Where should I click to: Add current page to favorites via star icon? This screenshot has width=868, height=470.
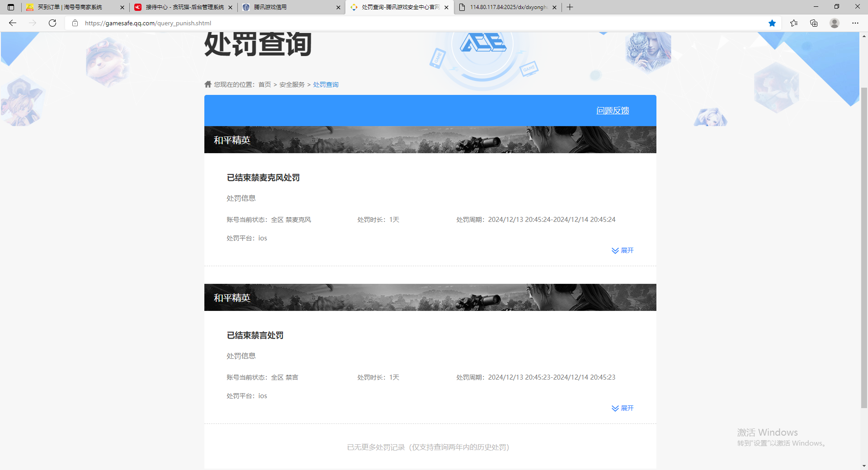point(772,23)
